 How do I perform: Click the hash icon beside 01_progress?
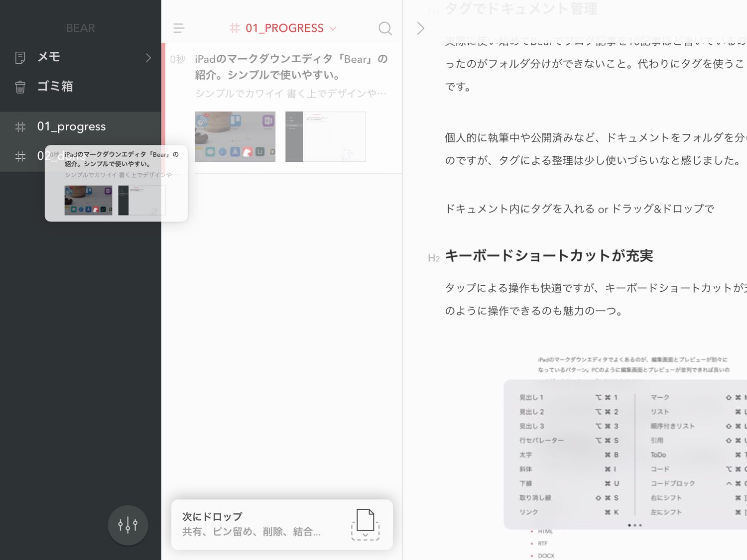(20, 127)
